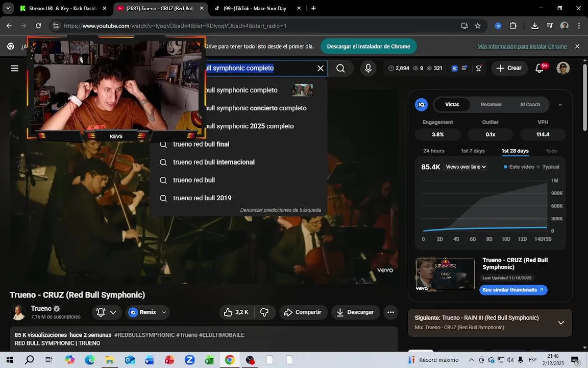Reload the page with refresh icon

click(x=38, y=26)
